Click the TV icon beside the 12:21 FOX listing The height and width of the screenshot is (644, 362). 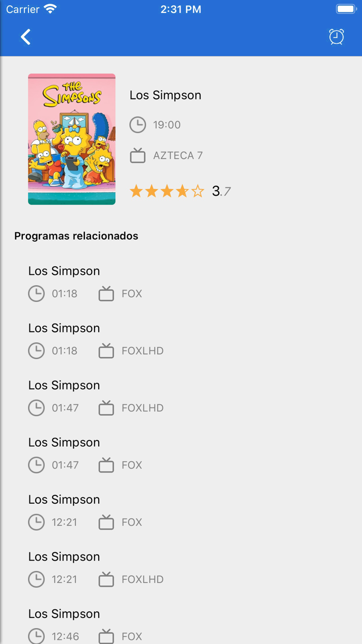click(x=105, y=522)
